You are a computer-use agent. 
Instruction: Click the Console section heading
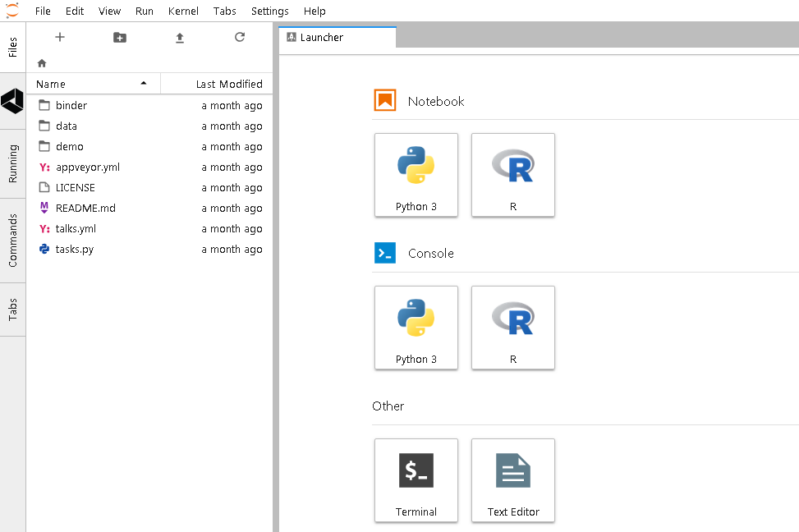click(431, 253)
